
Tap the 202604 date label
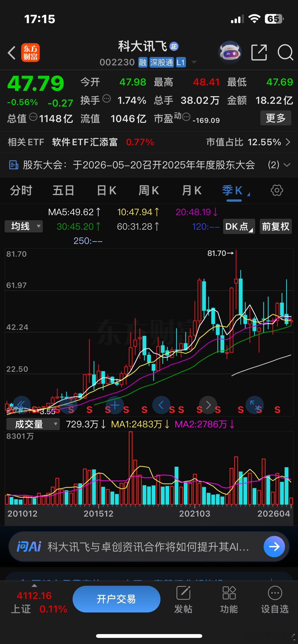[274, 514]
